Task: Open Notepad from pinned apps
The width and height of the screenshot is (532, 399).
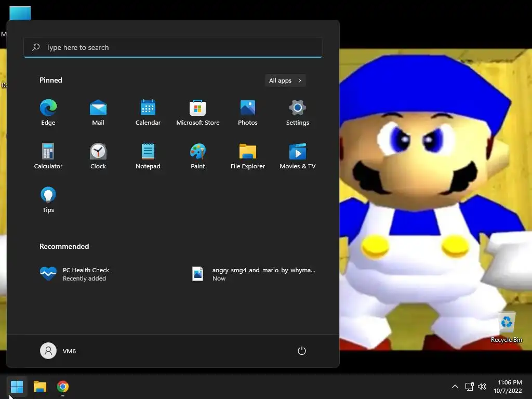Action: click(x=148, y=156)
